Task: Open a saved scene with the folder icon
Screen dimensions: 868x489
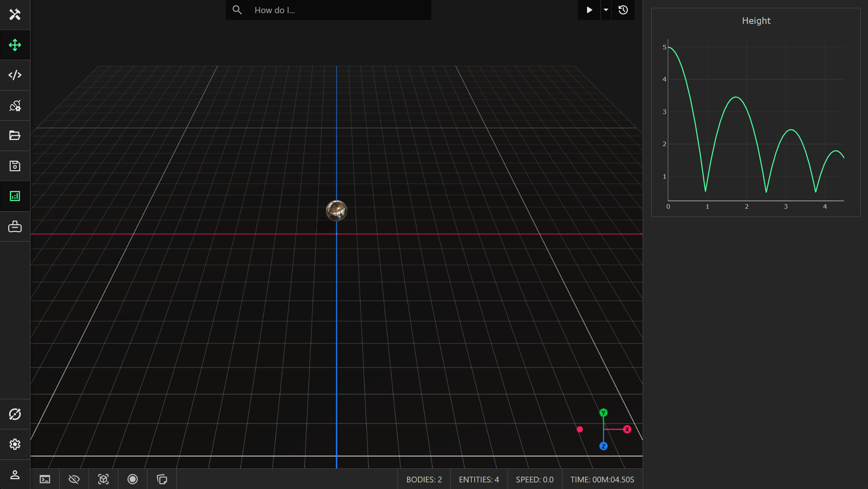Action: point(15,135)
